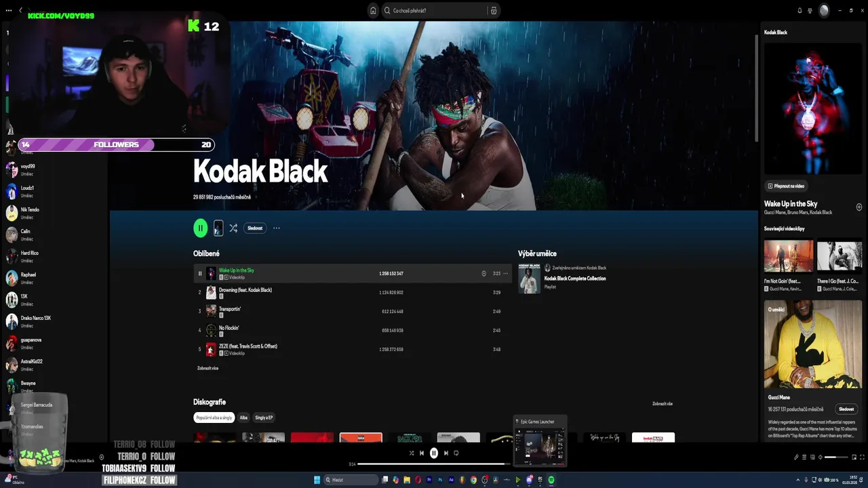The image size is (868, 488).
Task: Follow Gucci Mane with Sledovat button
Action: point(846,409)
